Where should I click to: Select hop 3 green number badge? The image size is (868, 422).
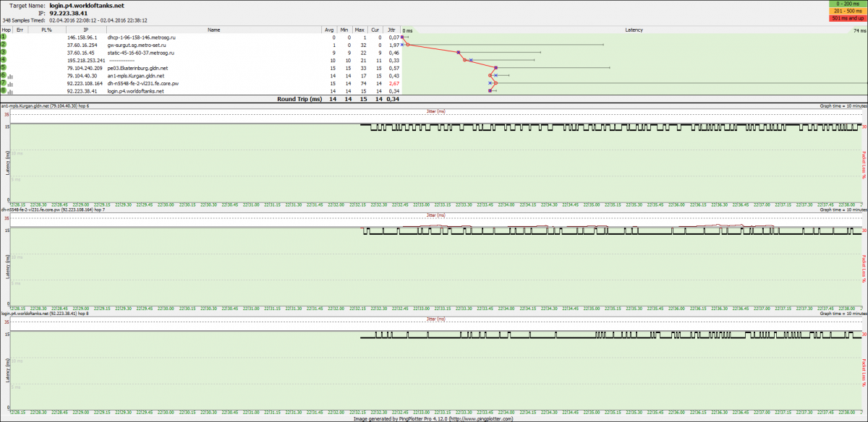[4, 52]
